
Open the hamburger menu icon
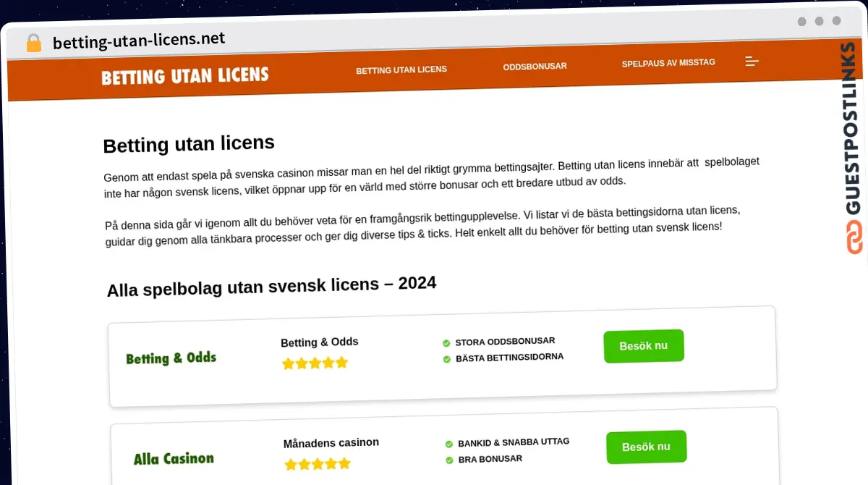(752, 62)
